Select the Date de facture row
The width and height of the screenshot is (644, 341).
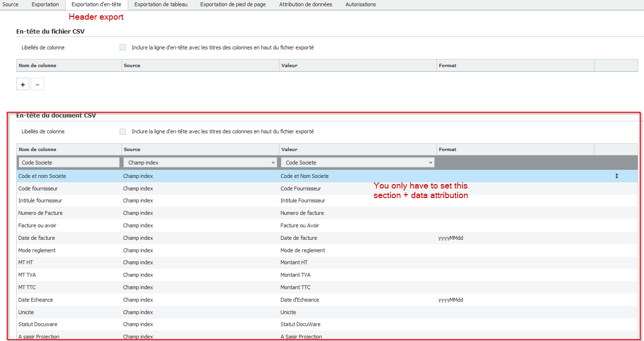36,238
